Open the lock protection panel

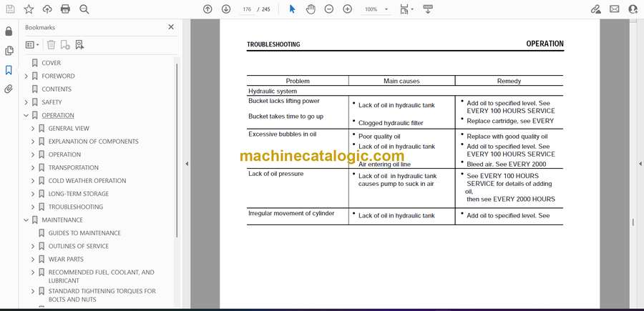click(9, 31)
